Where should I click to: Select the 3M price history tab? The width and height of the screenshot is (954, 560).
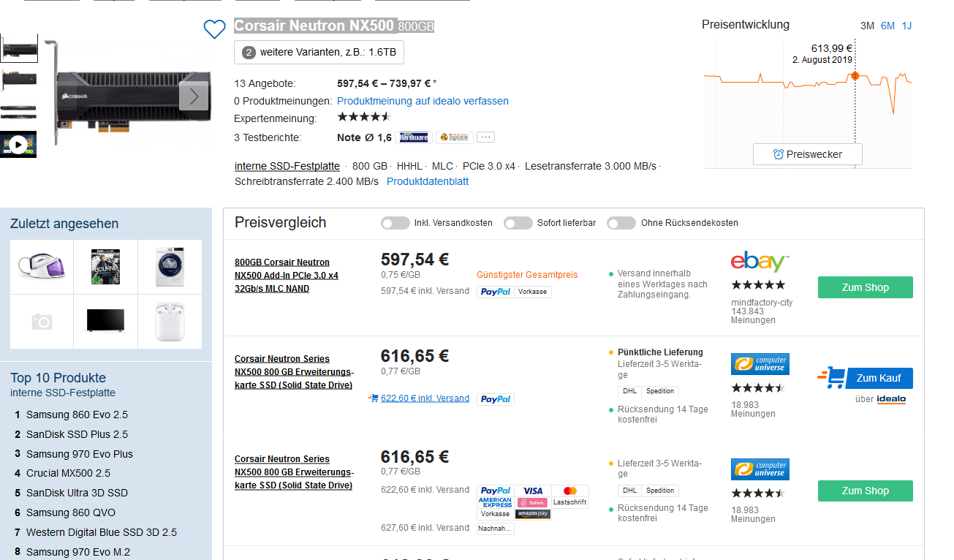(867, 26)
